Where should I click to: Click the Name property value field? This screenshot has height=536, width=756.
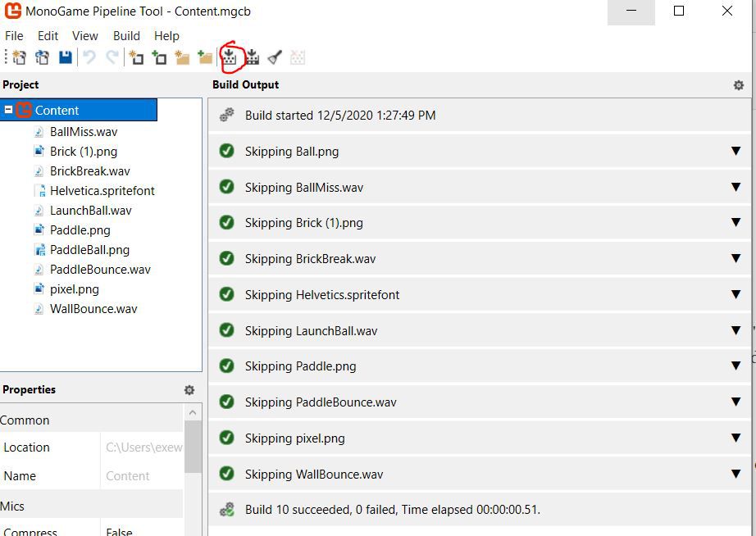coord(142,475)
